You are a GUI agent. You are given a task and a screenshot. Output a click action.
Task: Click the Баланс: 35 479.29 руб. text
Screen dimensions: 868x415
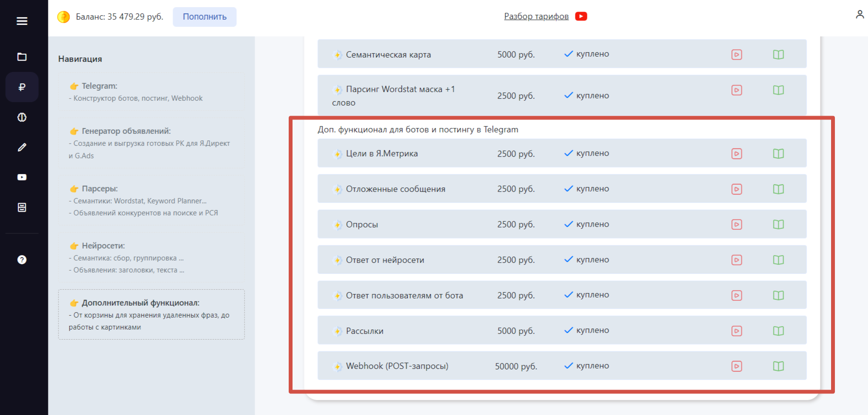(x=119, y=17)
